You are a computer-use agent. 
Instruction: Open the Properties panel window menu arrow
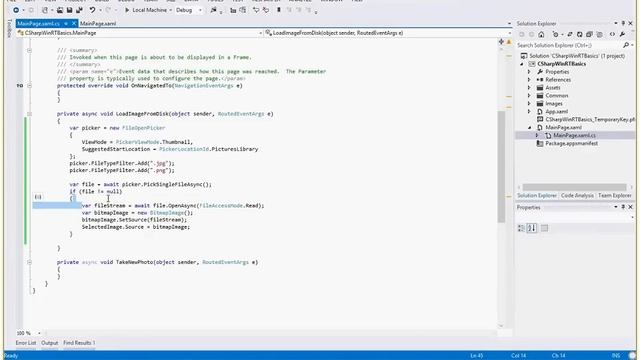(616, 207)
